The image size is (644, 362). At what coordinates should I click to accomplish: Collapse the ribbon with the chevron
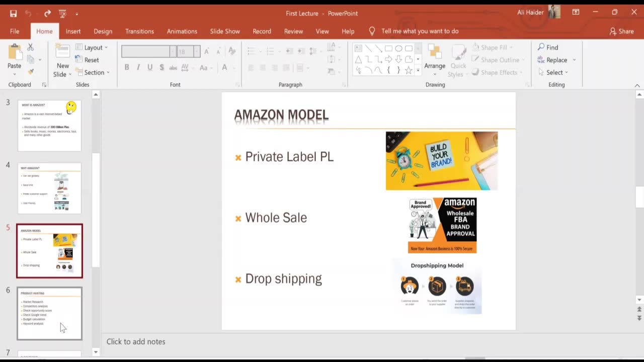point(637,85)
